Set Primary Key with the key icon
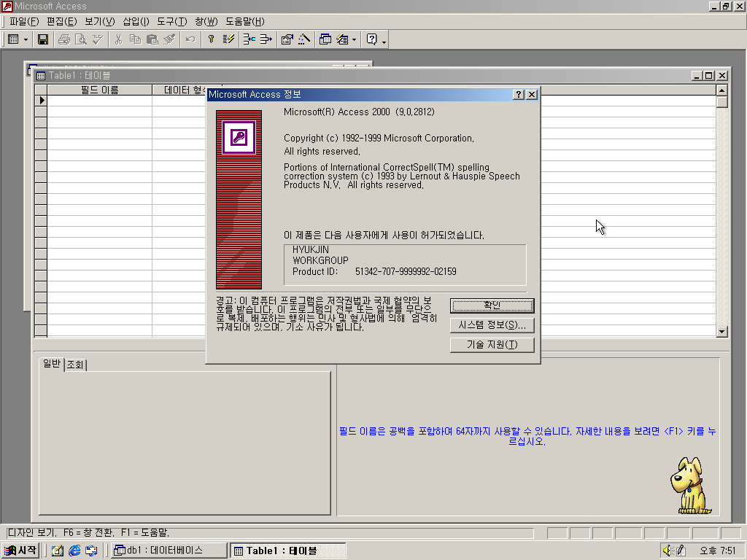Image resolution: width=747 pixels, height=560 pixels. (211, 39)
